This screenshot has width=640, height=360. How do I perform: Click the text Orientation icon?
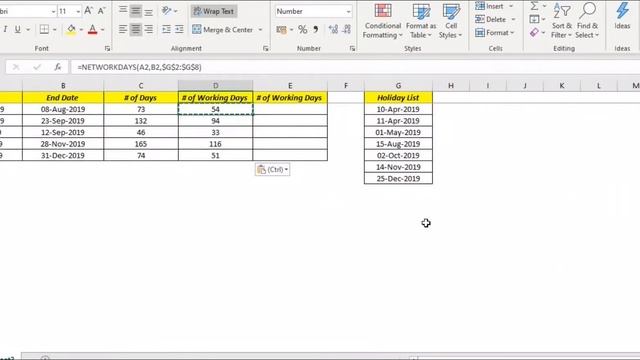pos(166,11)
